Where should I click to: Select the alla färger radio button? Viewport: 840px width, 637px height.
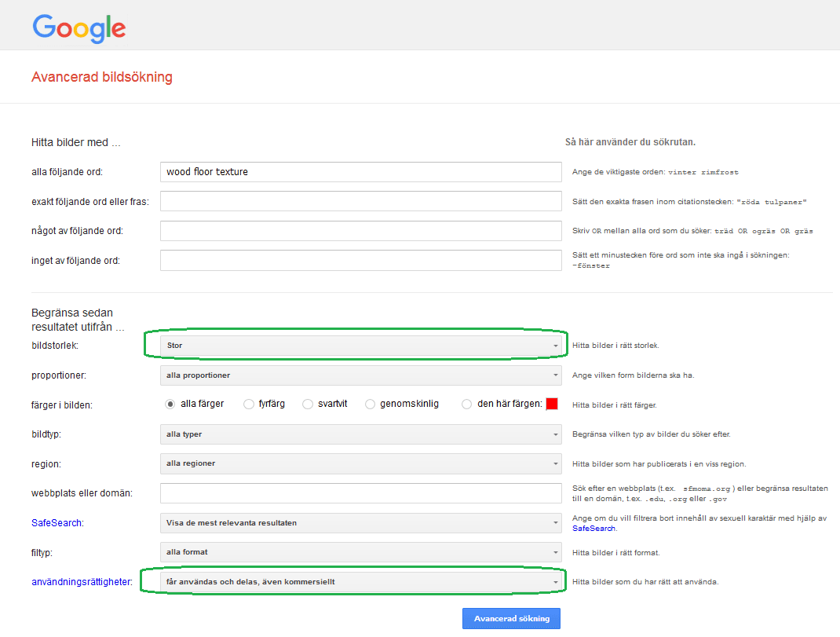coord(169,404)
